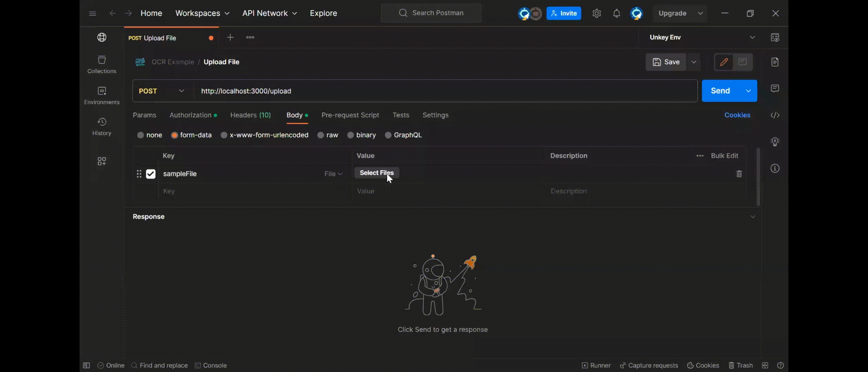The width and height of the screenshot is (868, 372).
Task: Open the Console in status bar
Action: tap(211, 365)
